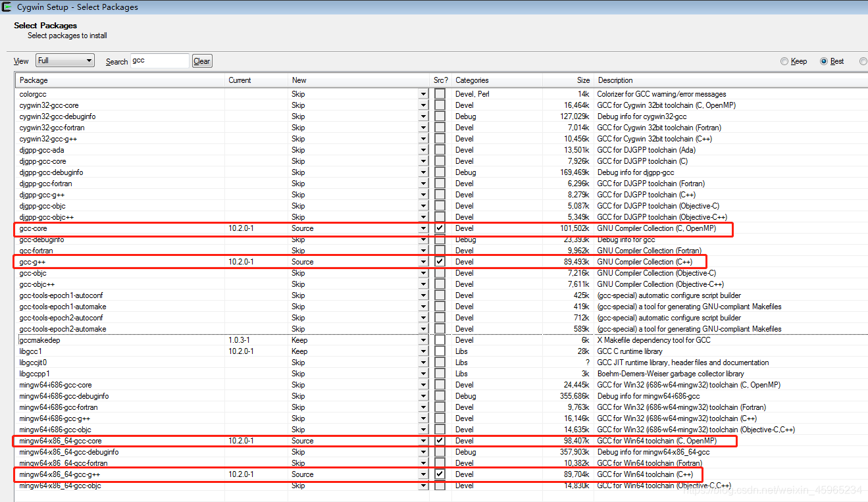
Task: Uncheck Src checkbox for mingw64-x86_64-gcc-g++
Action: point(440,474)
